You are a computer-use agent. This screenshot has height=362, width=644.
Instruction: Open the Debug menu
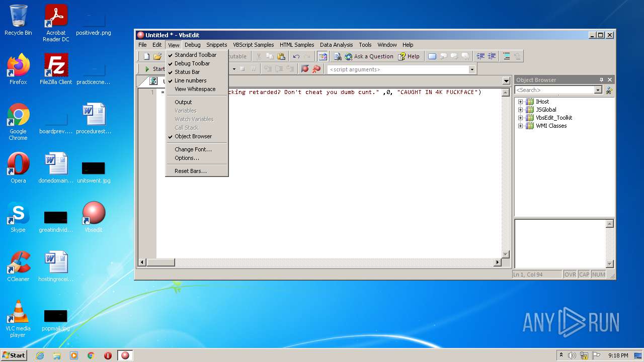[192, 45]
